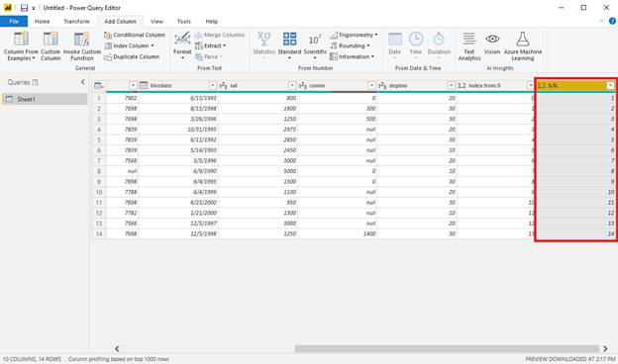Click the sal column data type icon
Screen dimensions: 618x364
click(x=223, y=85)
